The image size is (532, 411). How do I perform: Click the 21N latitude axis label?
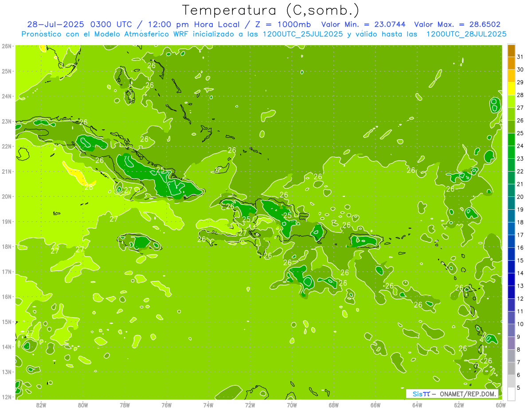pos(6,171)
